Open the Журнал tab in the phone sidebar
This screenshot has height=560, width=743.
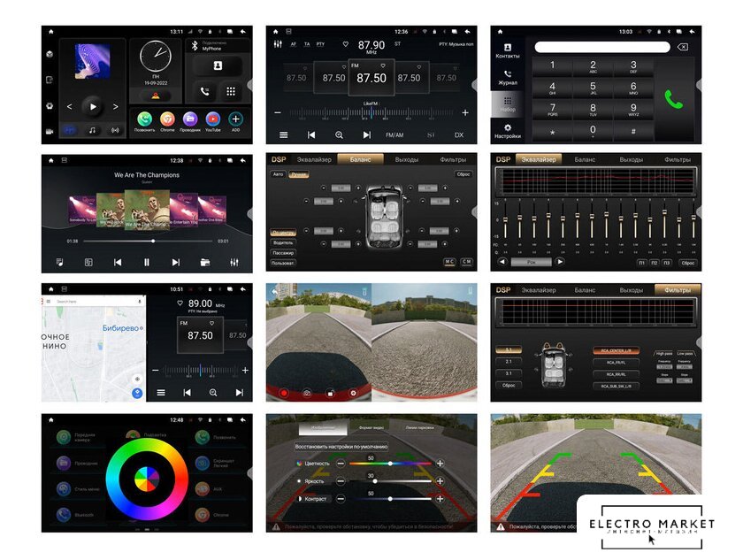[508, 78]
